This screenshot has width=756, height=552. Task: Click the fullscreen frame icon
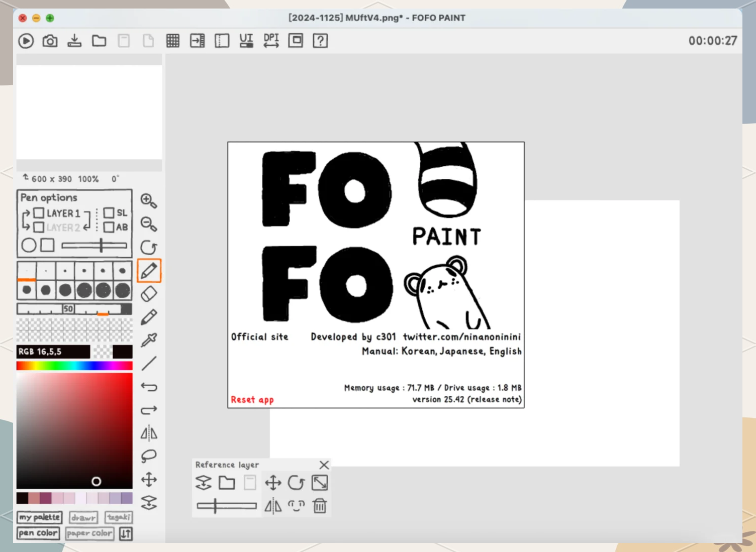(296, 41)
